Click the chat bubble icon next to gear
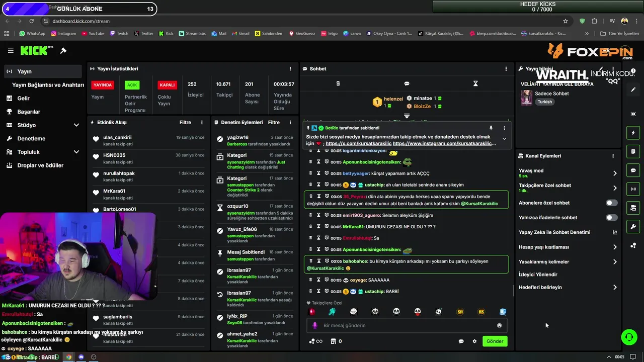Viewport: 644px width, 362px height. tap(461, 341)
